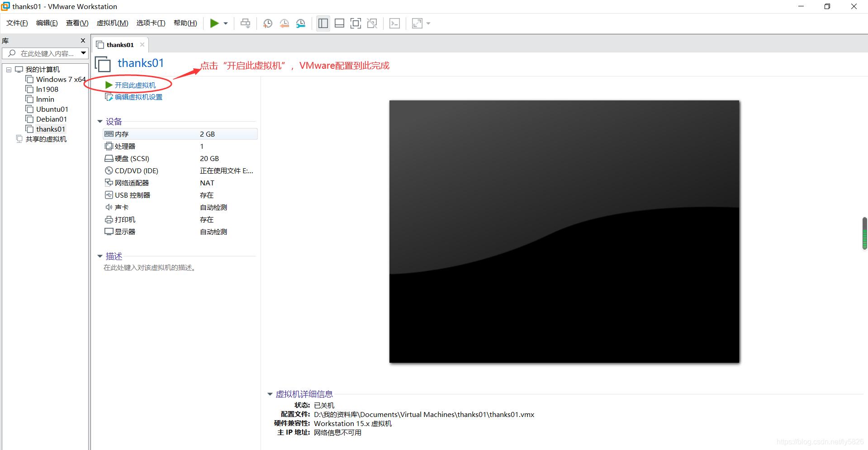Select the 处理器 device row

(180, 147)
